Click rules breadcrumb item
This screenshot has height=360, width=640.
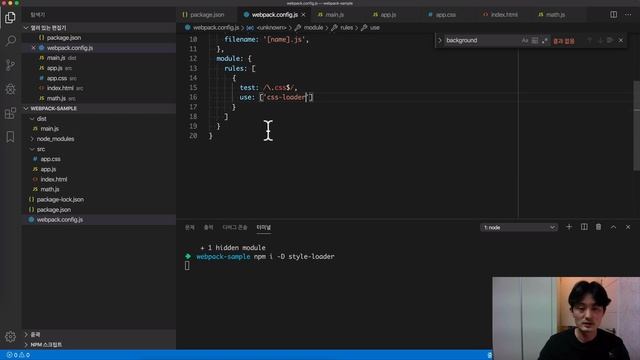(347, 28)
